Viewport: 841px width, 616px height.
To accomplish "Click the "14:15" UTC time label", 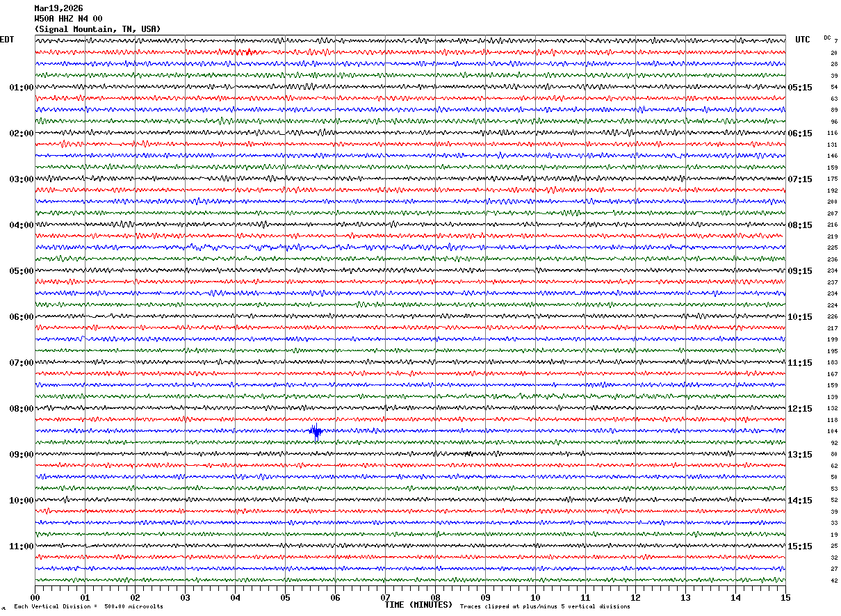I will click(800, 501).
